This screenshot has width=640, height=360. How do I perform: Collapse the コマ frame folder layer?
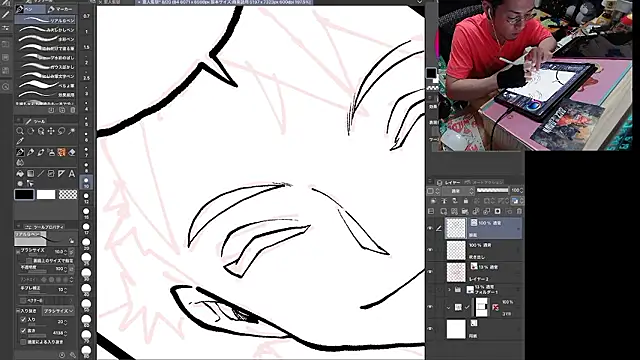coord(449,307)
